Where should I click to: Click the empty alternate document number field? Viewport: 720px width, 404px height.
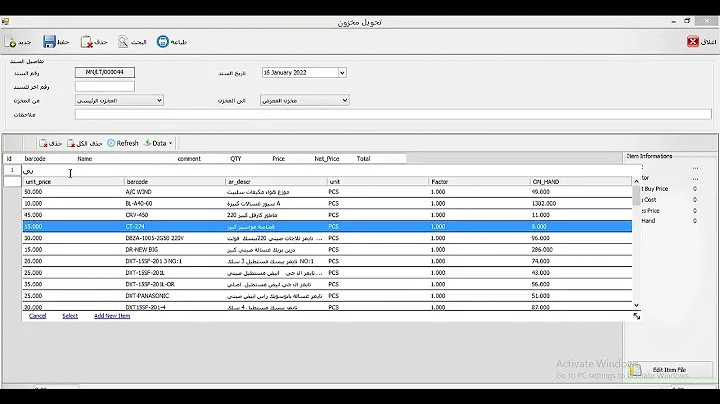click(x=105, y=86)
